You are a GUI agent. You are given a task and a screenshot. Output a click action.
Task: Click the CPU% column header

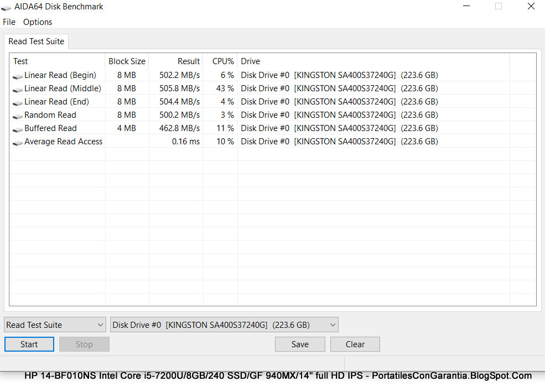point(220,61)
